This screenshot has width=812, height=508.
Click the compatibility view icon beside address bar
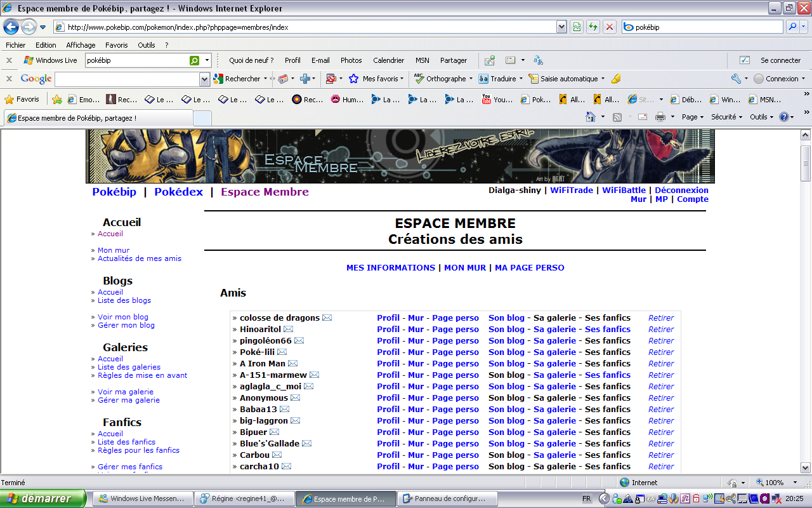tap(577, 27)
